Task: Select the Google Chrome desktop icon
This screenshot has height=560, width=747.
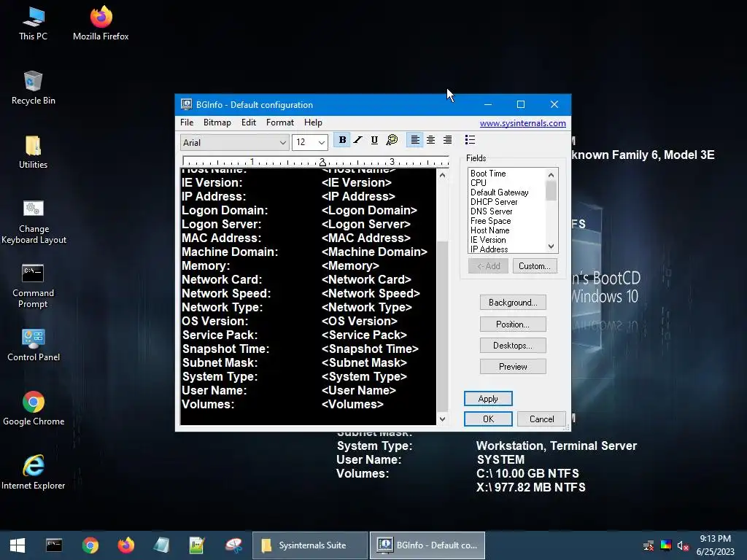Action: pos(34,408)
